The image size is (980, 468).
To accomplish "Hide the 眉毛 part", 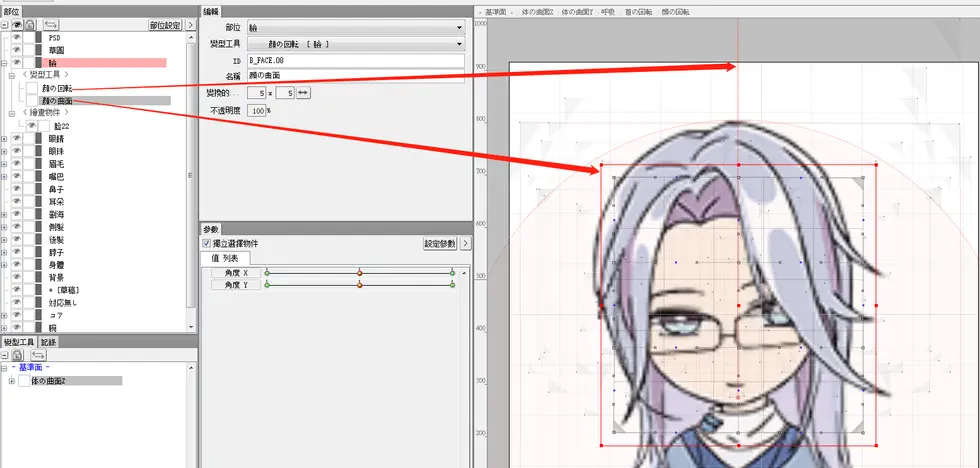I will (16, 164).
